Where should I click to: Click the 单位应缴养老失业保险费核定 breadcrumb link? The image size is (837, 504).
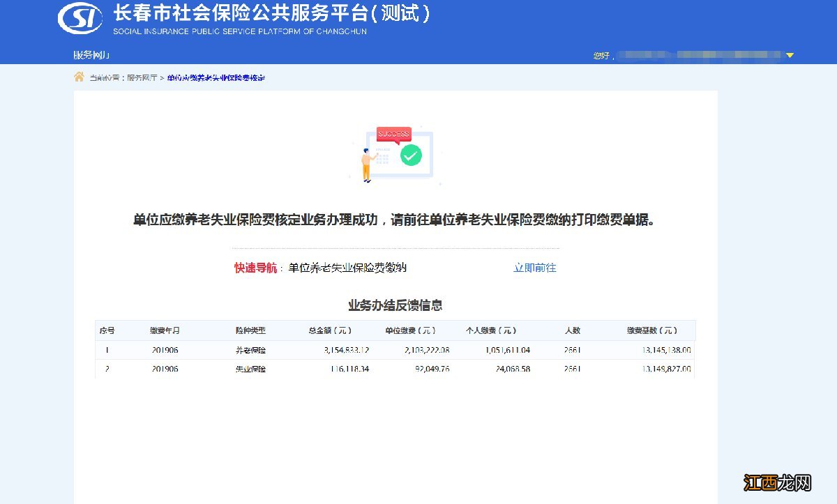tap(214, 77)
